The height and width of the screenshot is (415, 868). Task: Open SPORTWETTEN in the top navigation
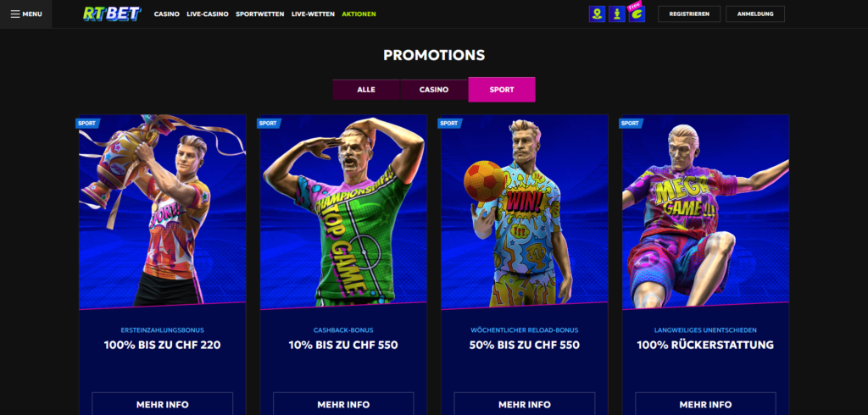tap(260, 14)
